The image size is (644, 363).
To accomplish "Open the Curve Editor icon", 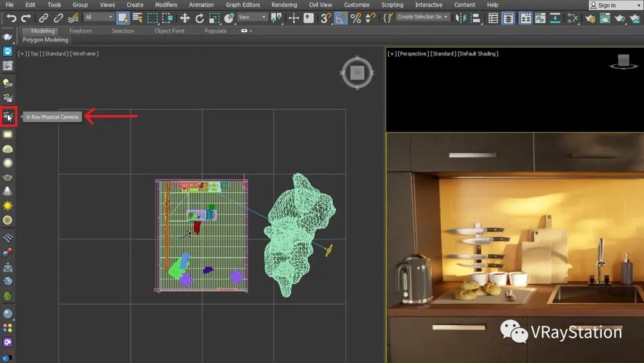I will point(540,18).
